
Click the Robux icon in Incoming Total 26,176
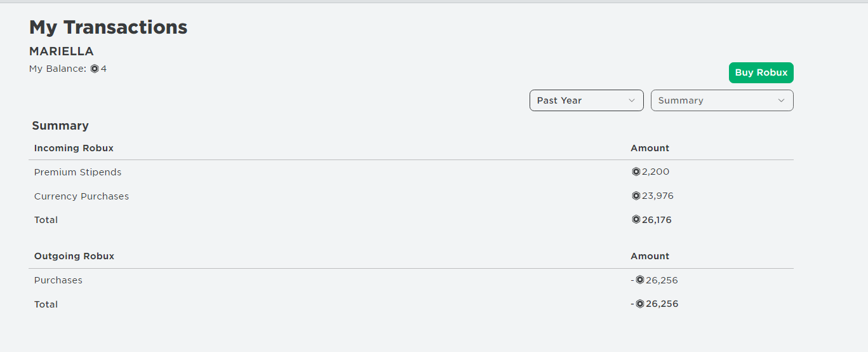(x=636, y=220)
